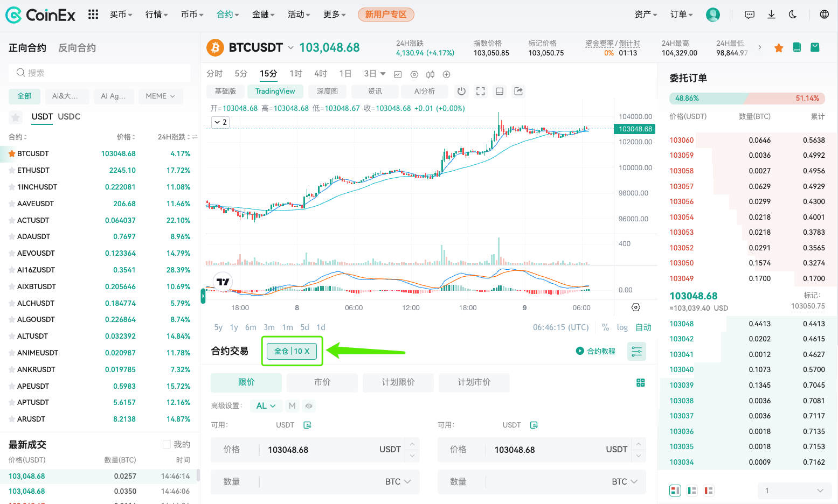Show sell-only order book view
The height and width of the screenshot is (504, 838).
709,491
